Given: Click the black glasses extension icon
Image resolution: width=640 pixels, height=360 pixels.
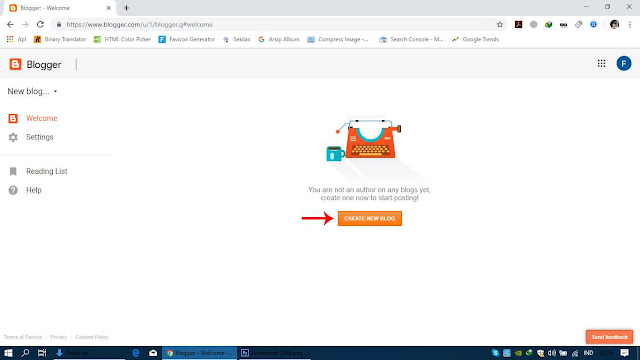Looking at the screenshot, I should click(x=563, y=24).
